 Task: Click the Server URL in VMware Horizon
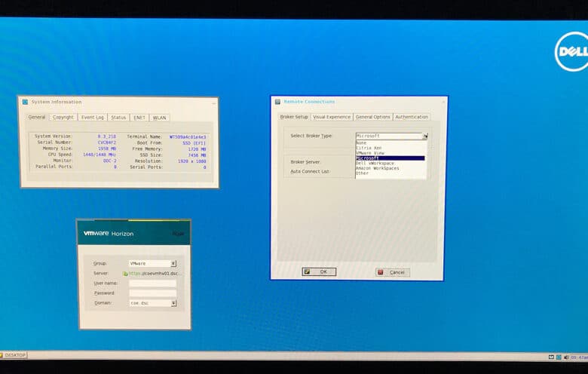155,274
